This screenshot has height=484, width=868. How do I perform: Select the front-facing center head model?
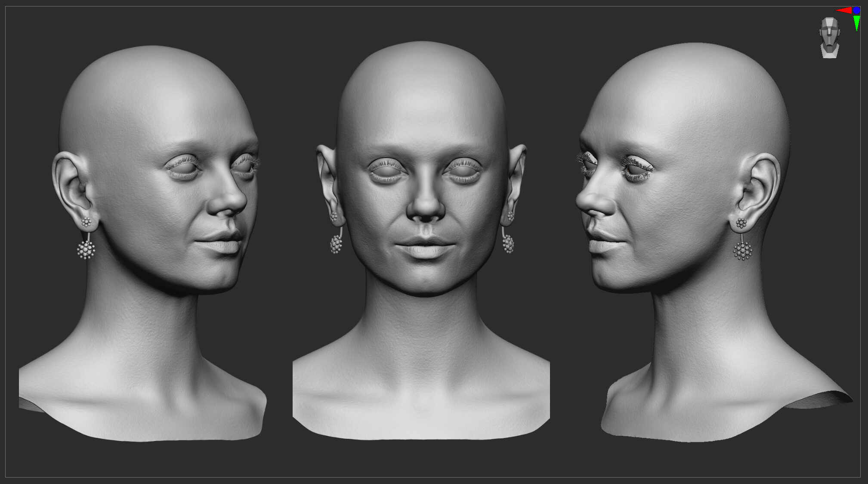(421, 240)
